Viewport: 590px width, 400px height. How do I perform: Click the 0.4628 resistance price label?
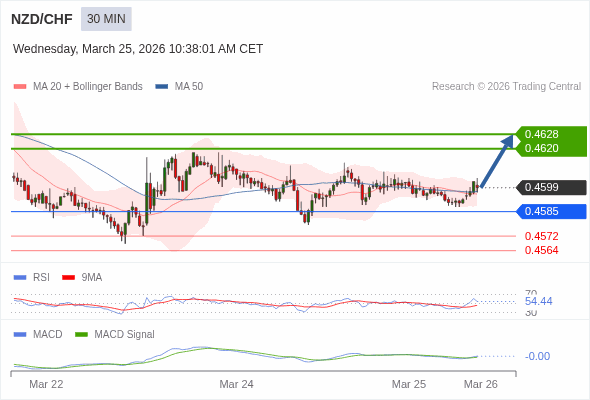(x=541, y=134)
